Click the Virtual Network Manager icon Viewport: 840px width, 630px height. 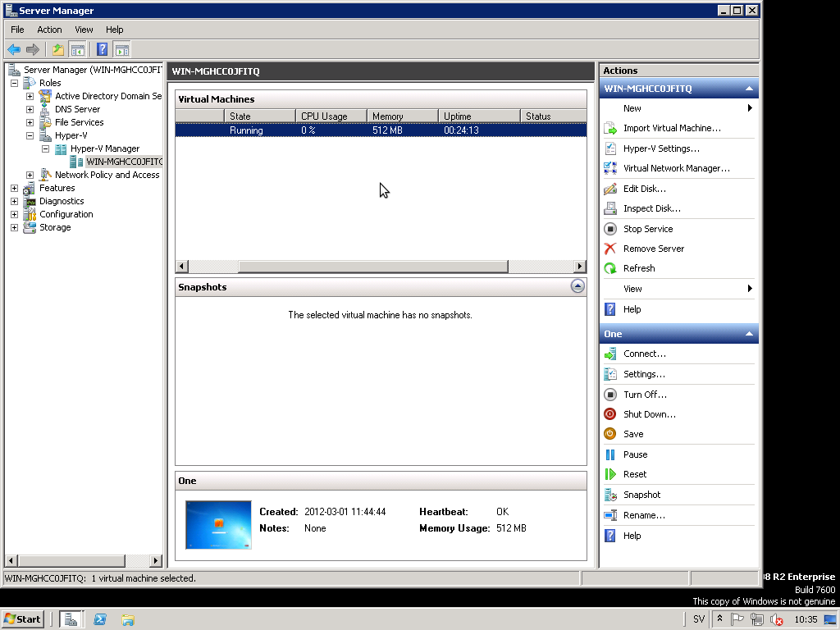pyautogui.click(x=609, y=168)
